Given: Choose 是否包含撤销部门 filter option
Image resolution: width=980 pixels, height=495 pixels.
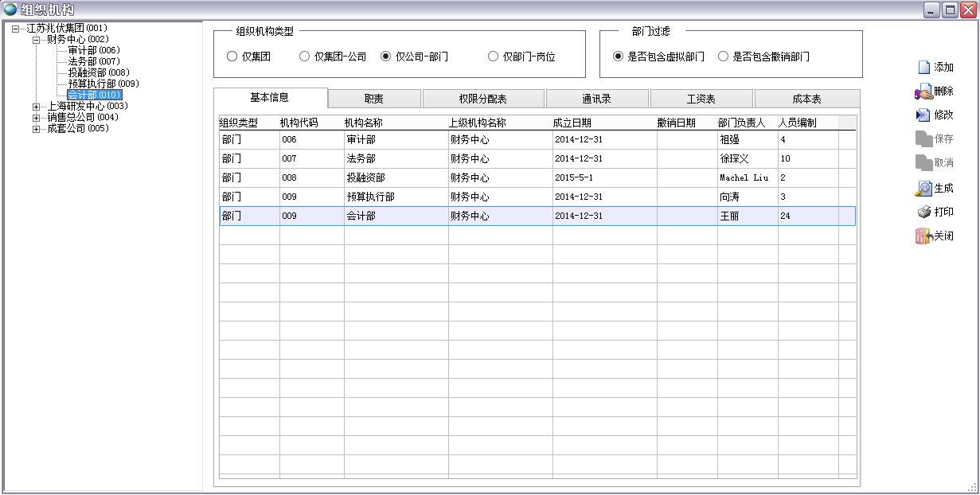Looking at the screenshot, I should (724, 57).
